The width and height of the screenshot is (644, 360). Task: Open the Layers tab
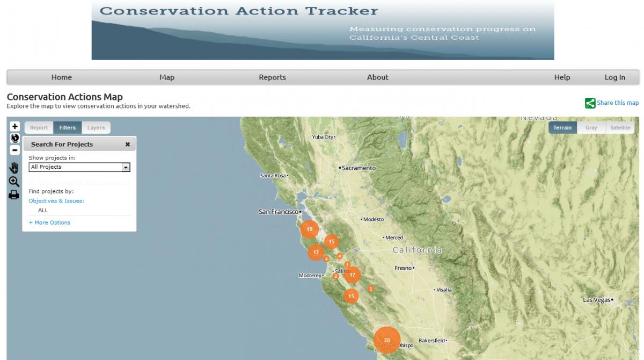tap(96, 128)
